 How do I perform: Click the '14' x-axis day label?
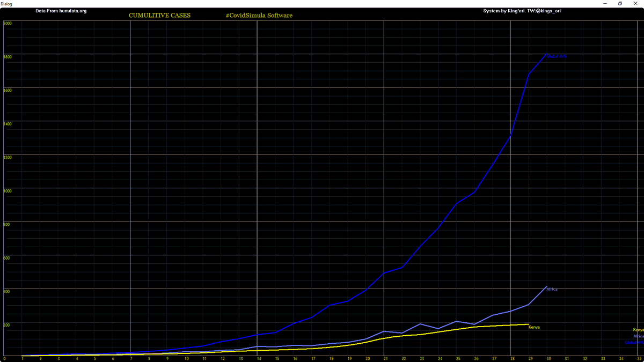click(x=259, y=358)
